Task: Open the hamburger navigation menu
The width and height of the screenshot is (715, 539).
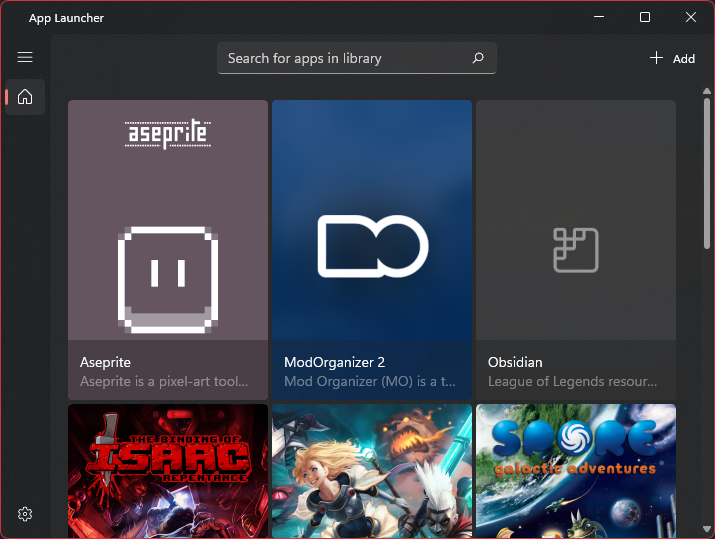Action: (25, 57)
